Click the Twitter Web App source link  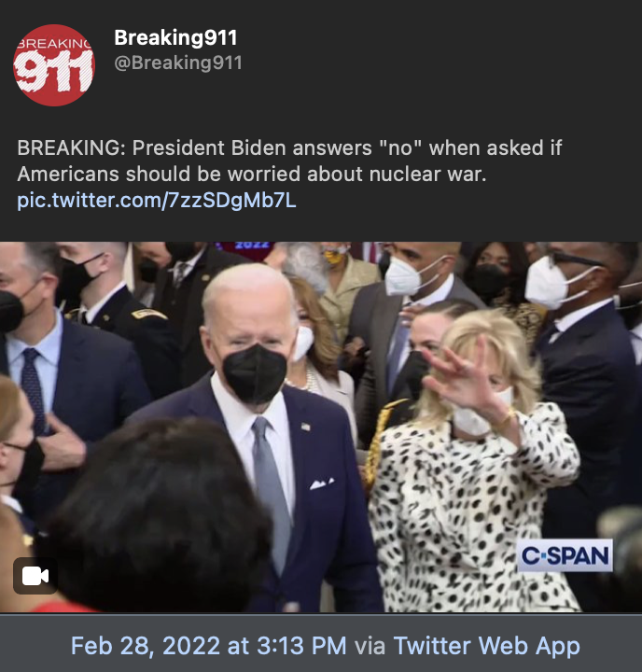point(486,646)
